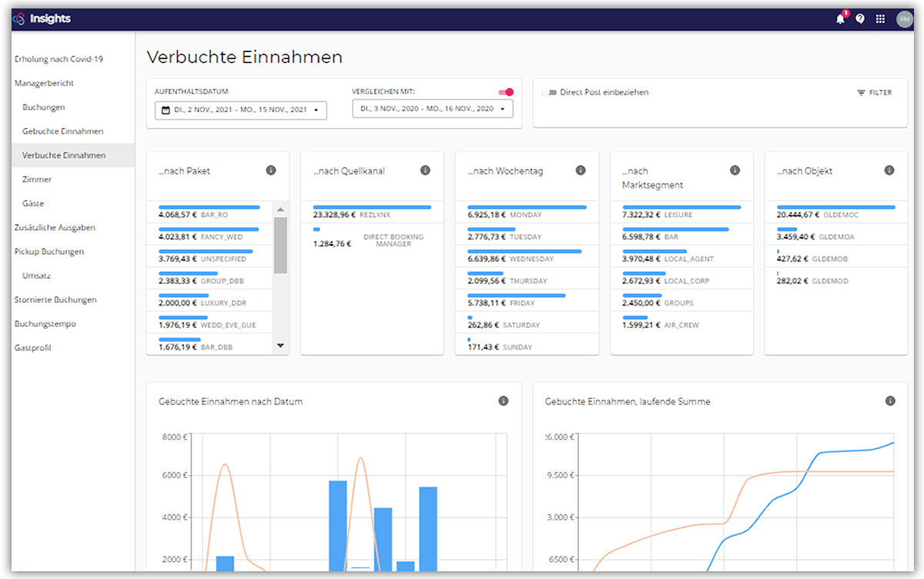Select the AIR_CREW market segment row

click(681, 322)
